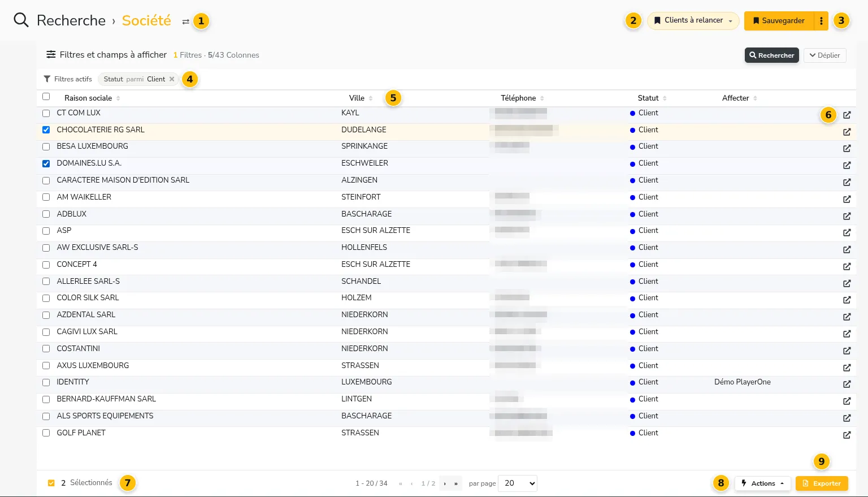
Task: Uncheck the CHOCOLATERIE RG SARL checkbox
Action: click(x=46, y=130)
